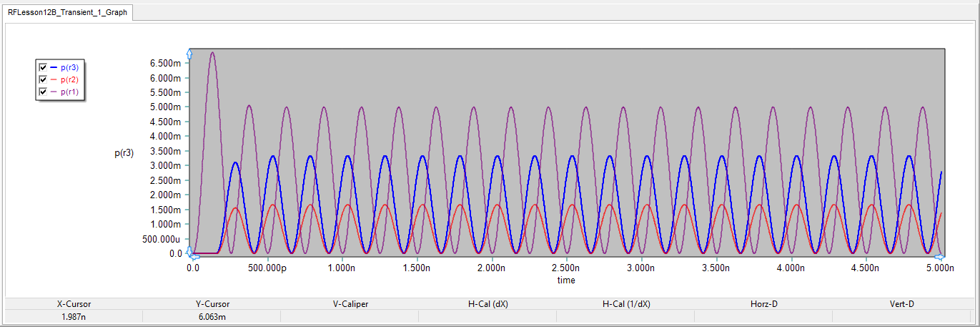Click the up arrow handle atop the Y-axis
The width and height of the screenshot is (980, 327).
(x=189, y=54)
